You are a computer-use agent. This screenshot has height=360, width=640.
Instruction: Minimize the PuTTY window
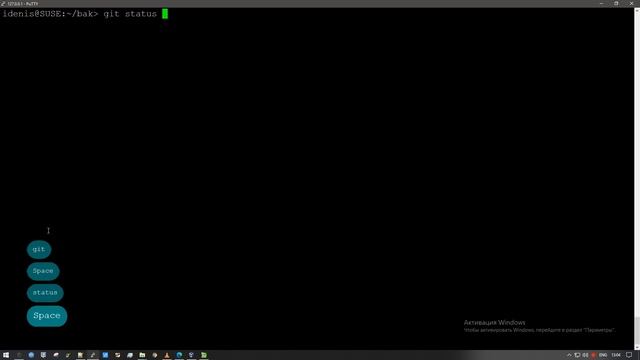(x=602, y=3)
